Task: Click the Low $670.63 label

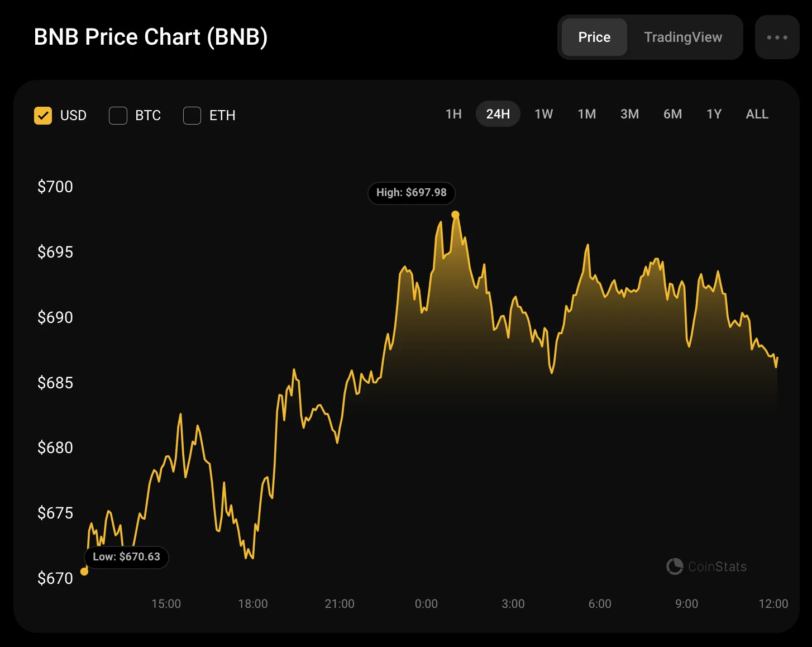Action: click(x=126, y=557)
